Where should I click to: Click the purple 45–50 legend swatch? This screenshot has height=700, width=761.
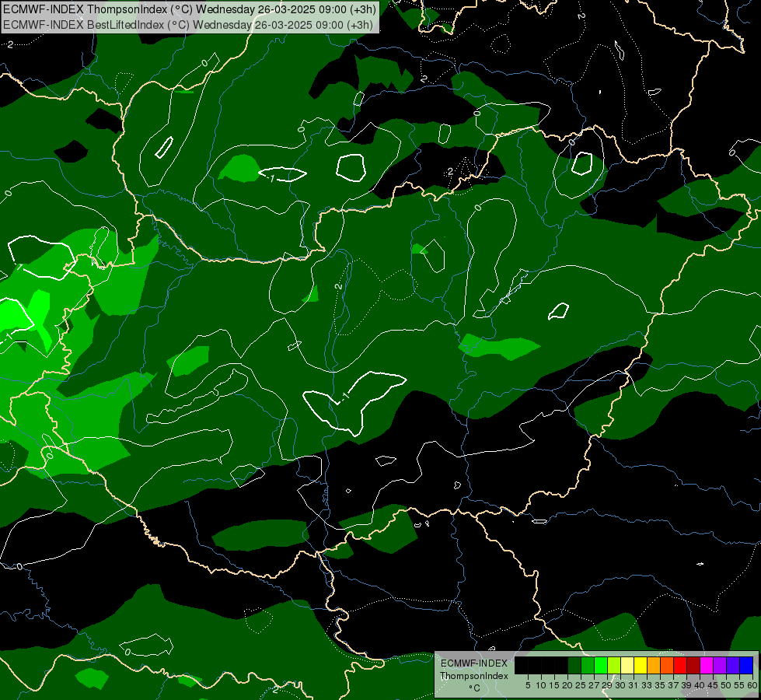(720, 665)
